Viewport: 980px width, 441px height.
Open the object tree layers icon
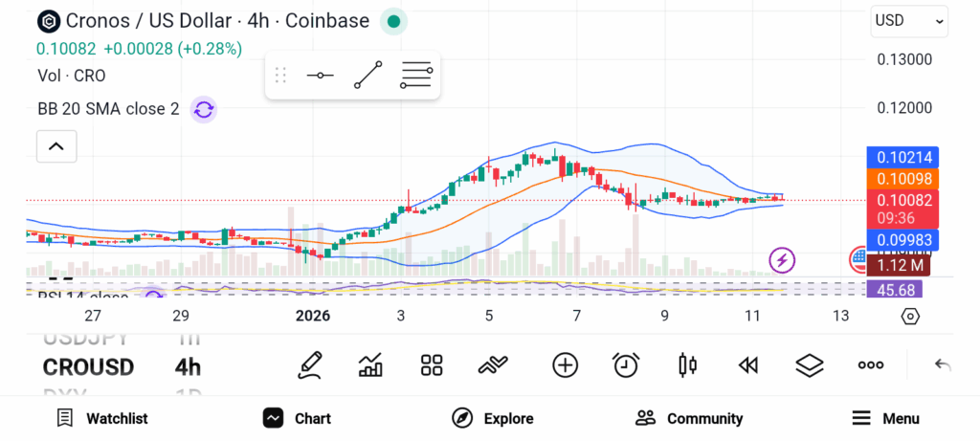click(x=810, y=364)
